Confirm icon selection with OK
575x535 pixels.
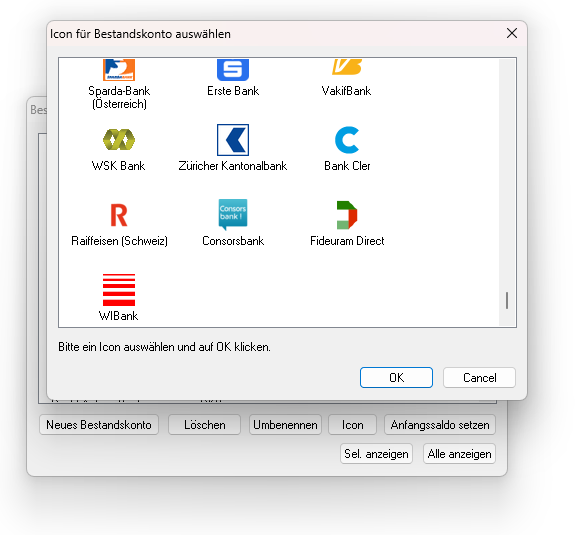[x=396, y=378]
